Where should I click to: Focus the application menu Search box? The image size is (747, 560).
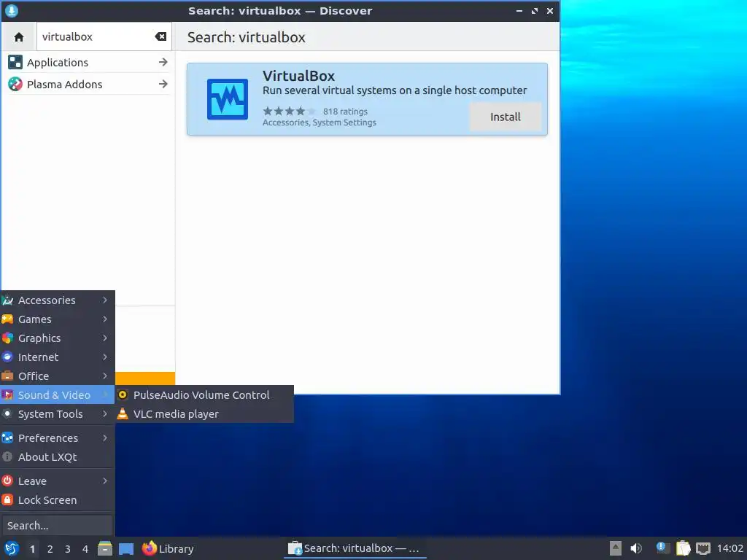[x=57, y=525]
